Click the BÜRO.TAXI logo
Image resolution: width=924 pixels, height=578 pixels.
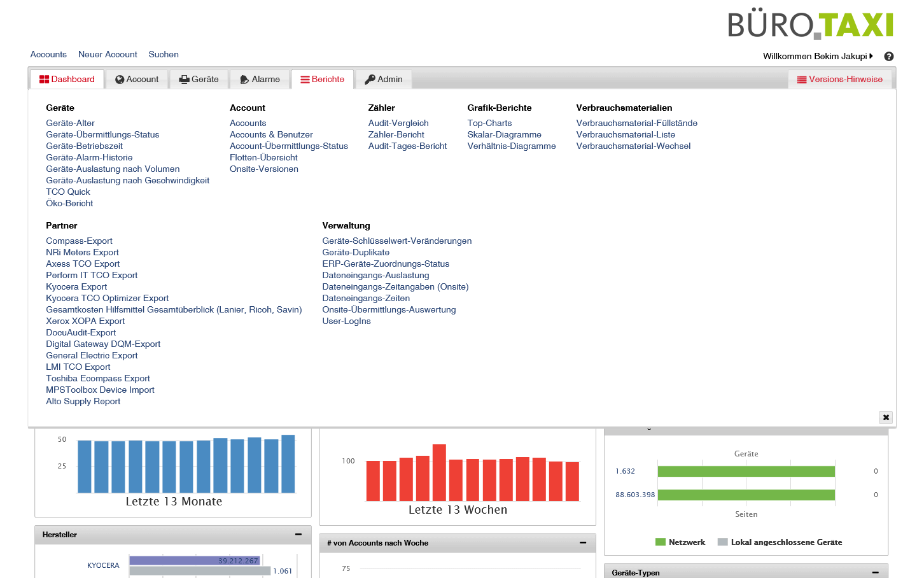pos(810,25)
